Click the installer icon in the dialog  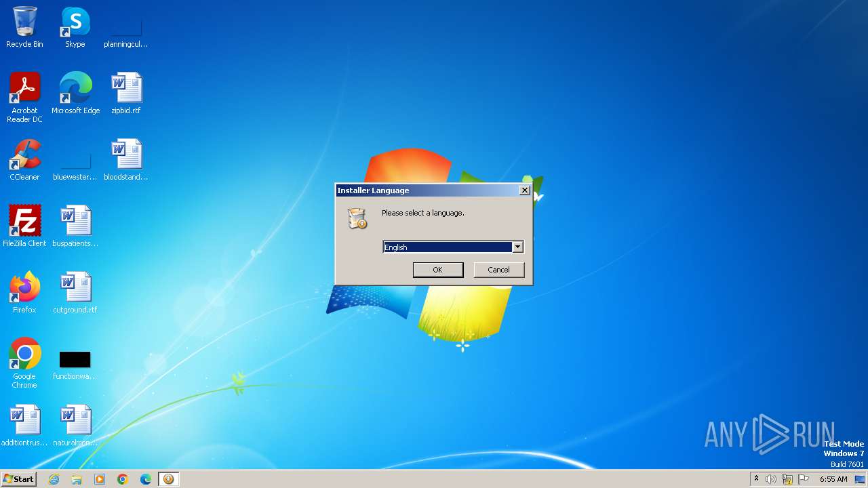pyautogui.click(x=357, y=218)
